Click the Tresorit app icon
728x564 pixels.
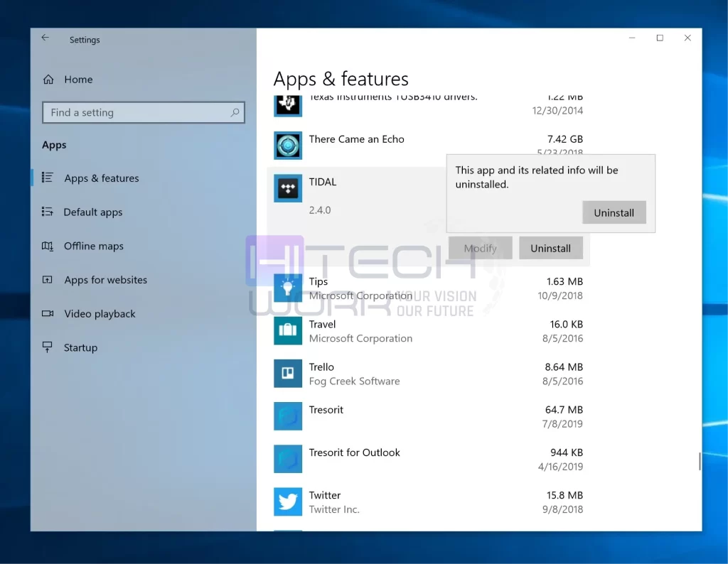coord(288,416)
